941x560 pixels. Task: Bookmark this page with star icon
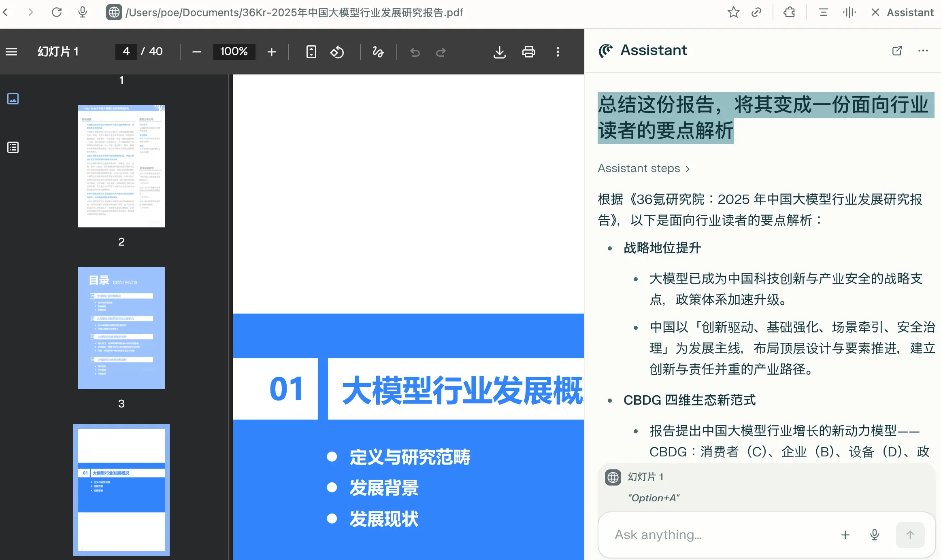click(x=733, y=13)
